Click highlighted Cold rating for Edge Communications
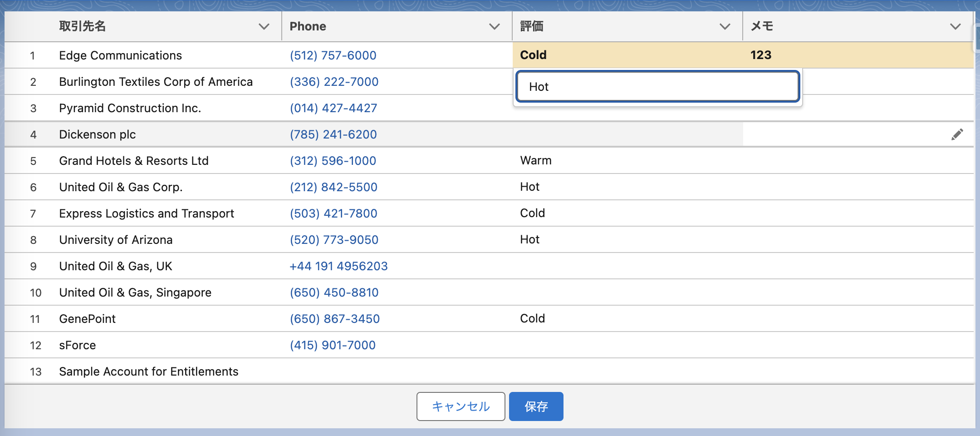The image size is (980, 436). [x=628, y=55]
